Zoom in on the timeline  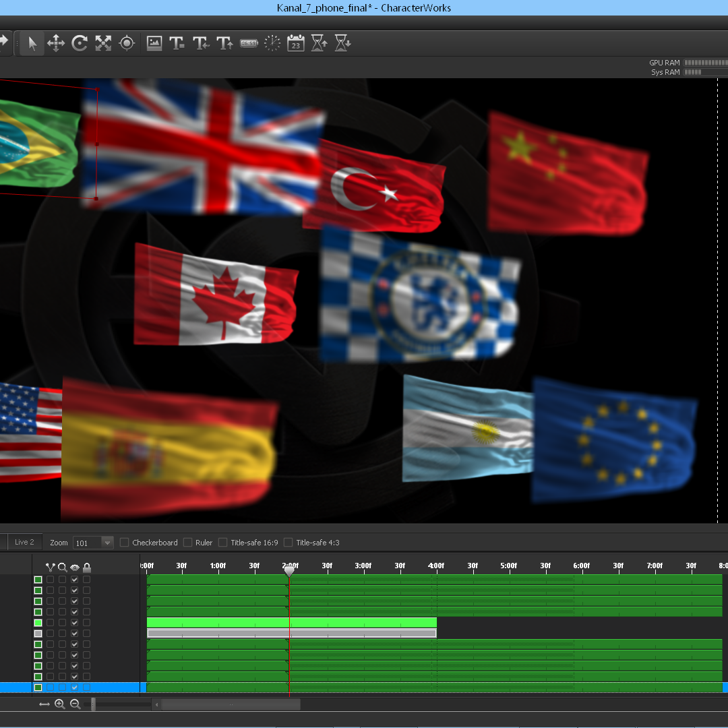pyautogui.click(x=60, y=704)
